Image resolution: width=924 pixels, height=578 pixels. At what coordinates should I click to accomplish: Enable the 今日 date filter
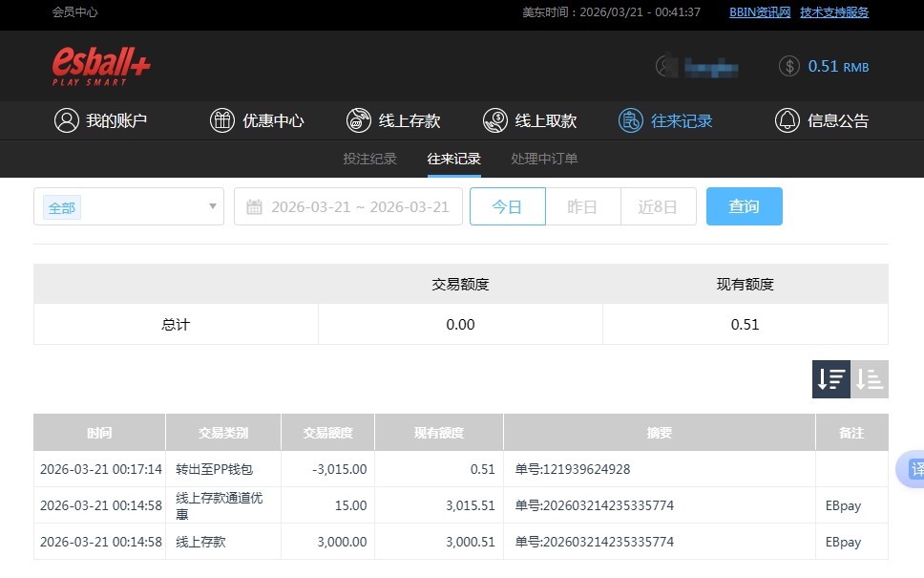(x=507, y=205)
